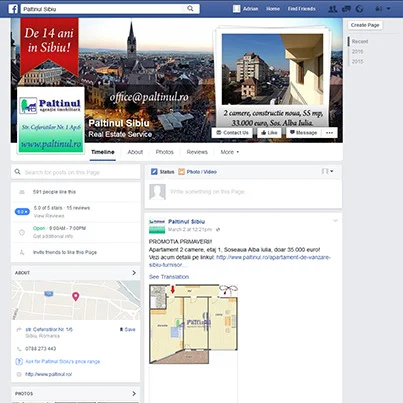Click the search posts on this Page field
This screenshot has width=403, height=403.
[75, 172]
